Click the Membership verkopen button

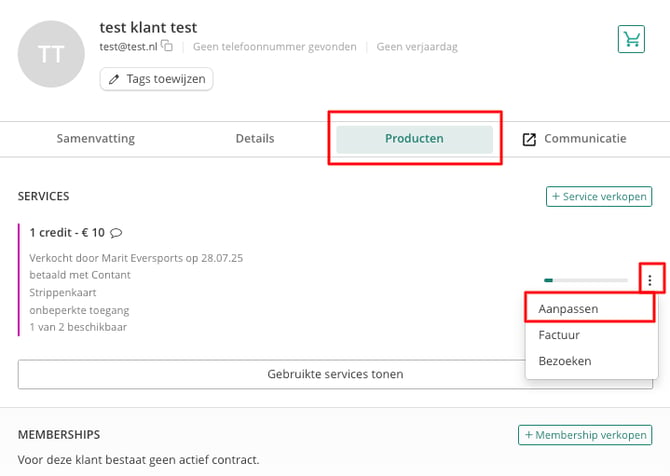(x=585, y=435)
